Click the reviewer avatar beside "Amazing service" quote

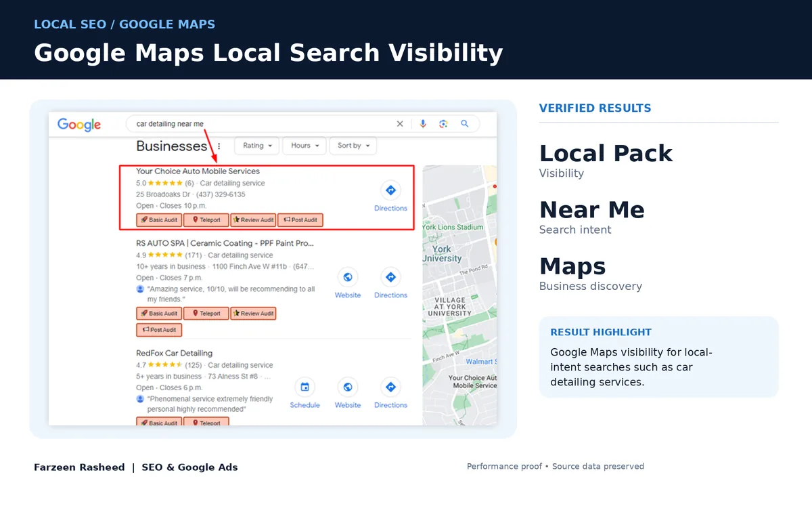click(140, 289)
